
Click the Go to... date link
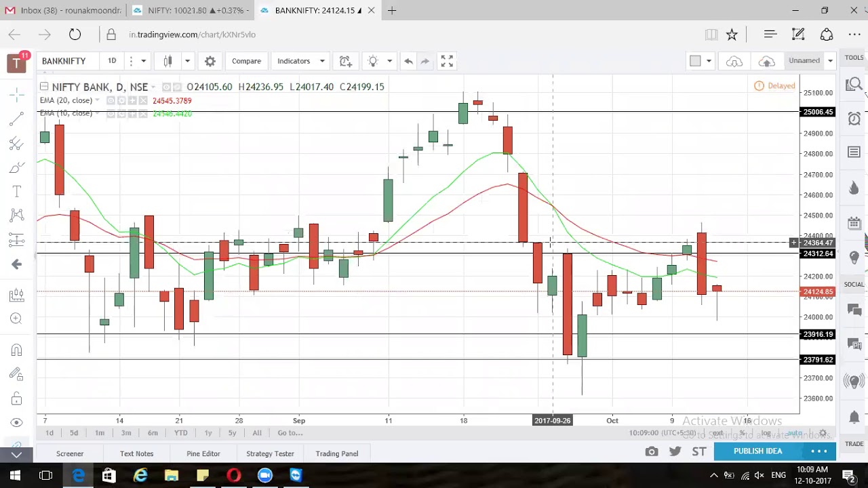(x=290, y=433)
